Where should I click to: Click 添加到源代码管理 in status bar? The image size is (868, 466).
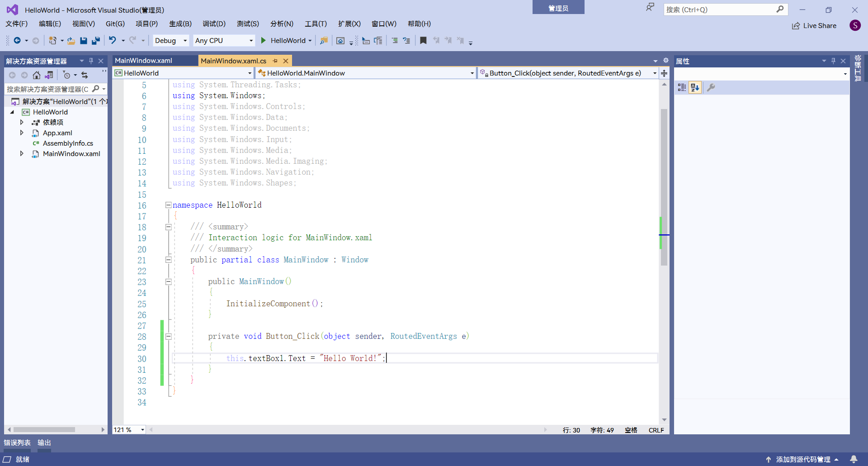(x=802, y=459)
